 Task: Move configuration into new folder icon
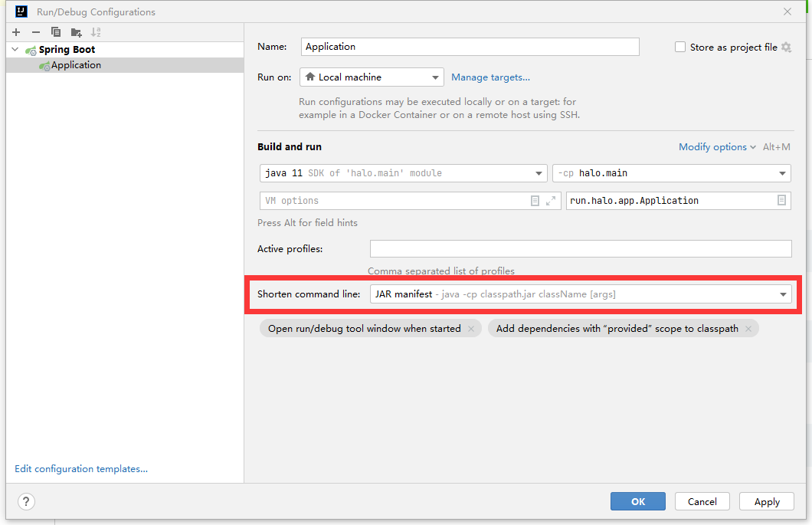point(76,33)
